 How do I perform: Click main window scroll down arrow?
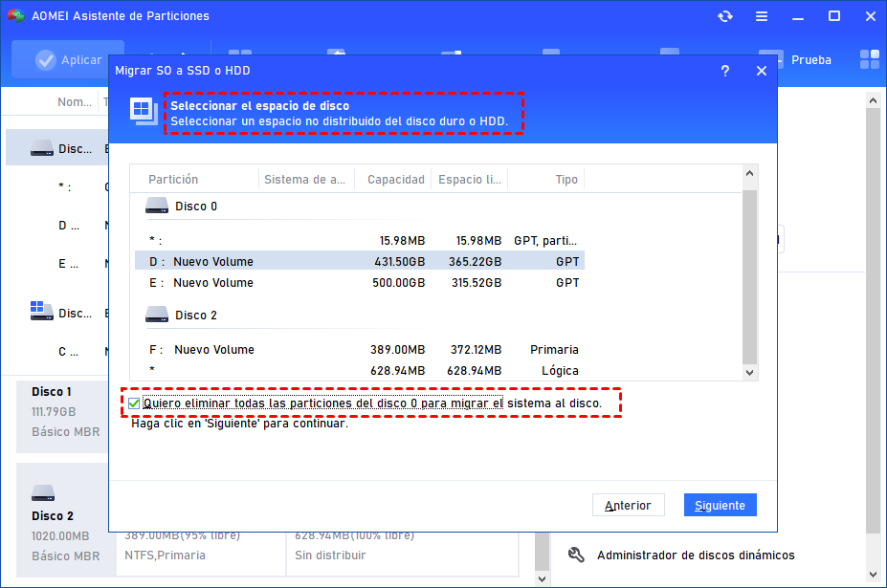pos(873,575)
